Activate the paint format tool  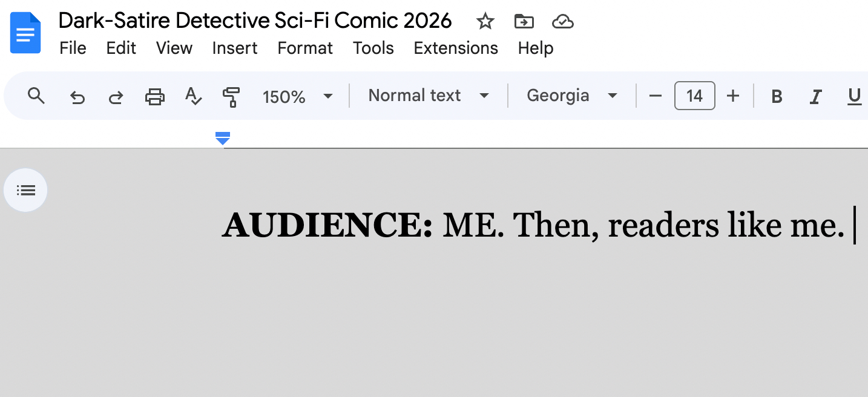pos(231,96)
